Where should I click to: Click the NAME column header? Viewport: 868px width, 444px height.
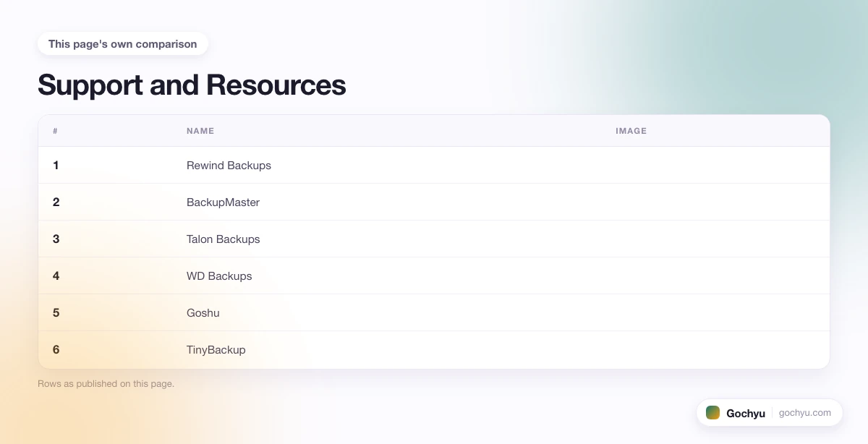(200, 131)
